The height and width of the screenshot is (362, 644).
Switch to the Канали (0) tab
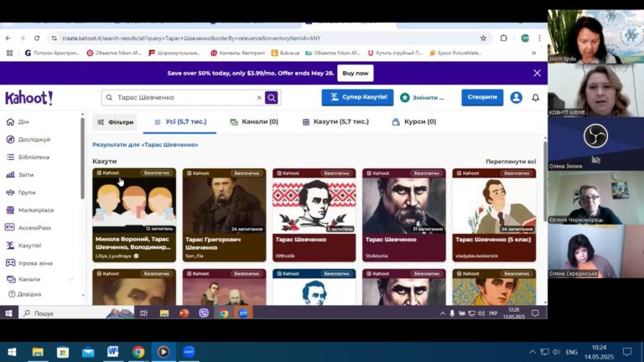point(253,122)
